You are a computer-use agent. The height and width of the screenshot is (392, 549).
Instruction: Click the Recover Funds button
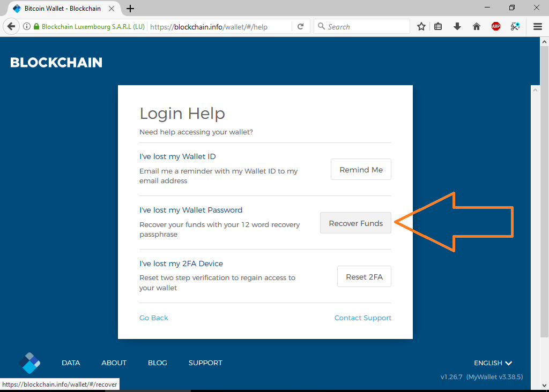(x=356, y=223)
